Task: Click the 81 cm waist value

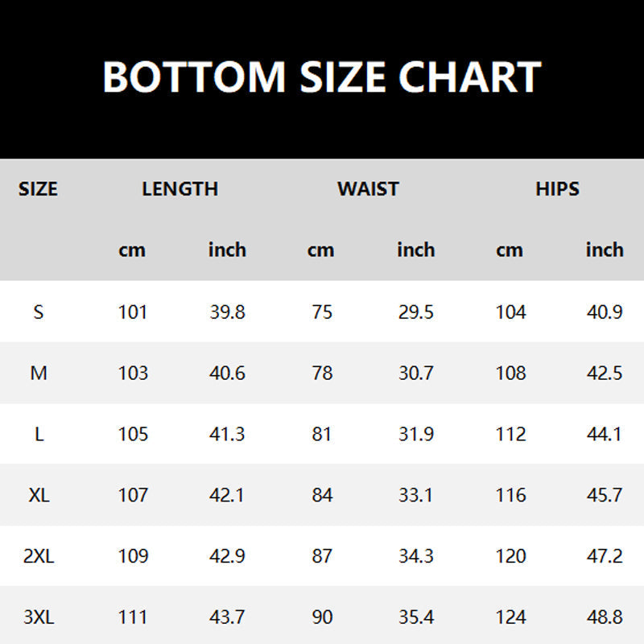Action: click(321, 434)
